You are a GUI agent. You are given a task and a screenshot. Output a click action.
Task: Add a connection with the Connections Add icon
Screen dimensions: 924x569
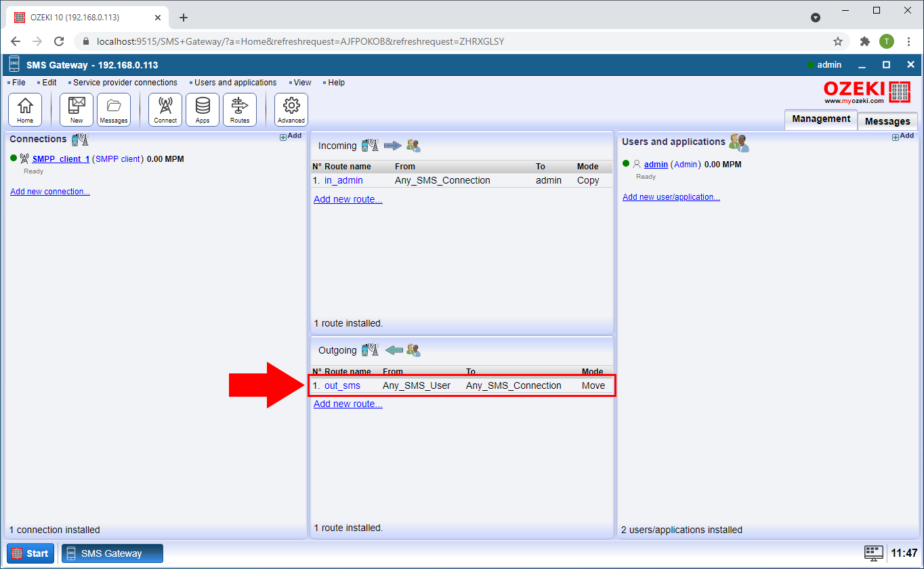coord(291,136)
